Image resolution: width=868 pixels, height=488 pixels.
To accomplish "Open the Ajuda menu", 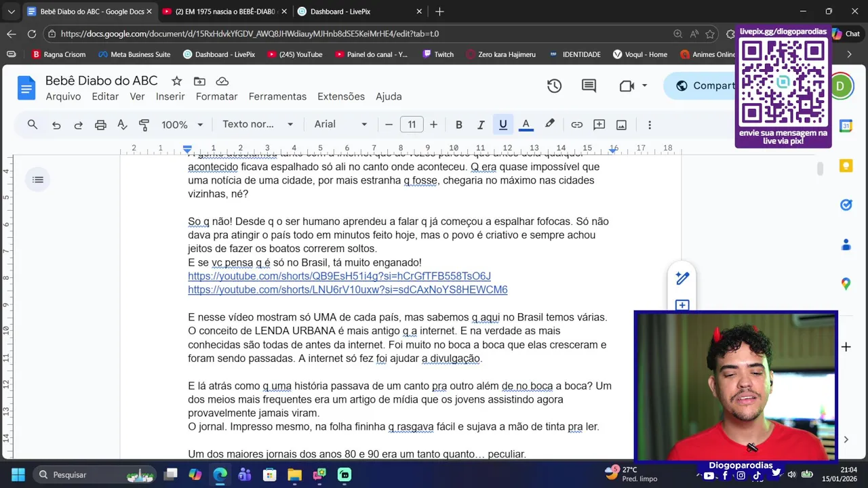I will (x=389, y=96).
